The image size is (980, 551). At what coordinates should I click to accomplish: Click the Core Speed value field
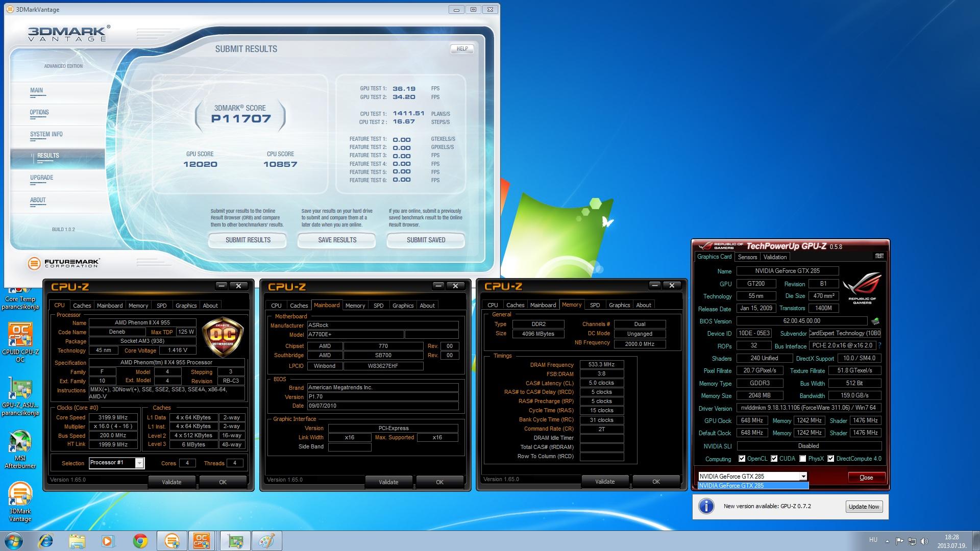pos(113,417)
